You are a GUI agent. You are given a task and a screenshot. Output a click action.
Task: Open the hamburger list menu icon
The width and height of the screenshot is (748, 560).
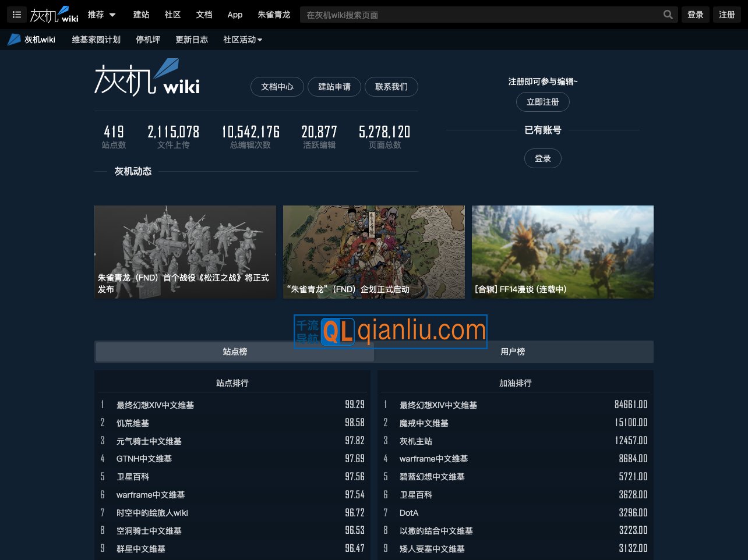[16, 15]
